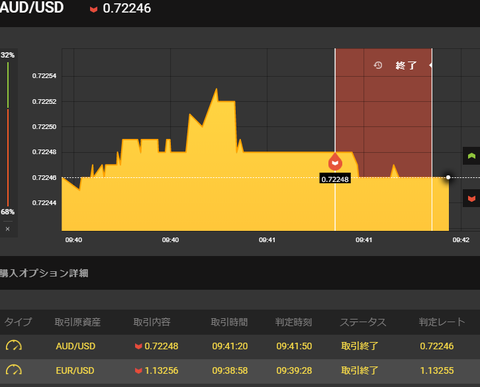Click the 09:42 time axis label

pyautogui.click(x=461, y=240)
